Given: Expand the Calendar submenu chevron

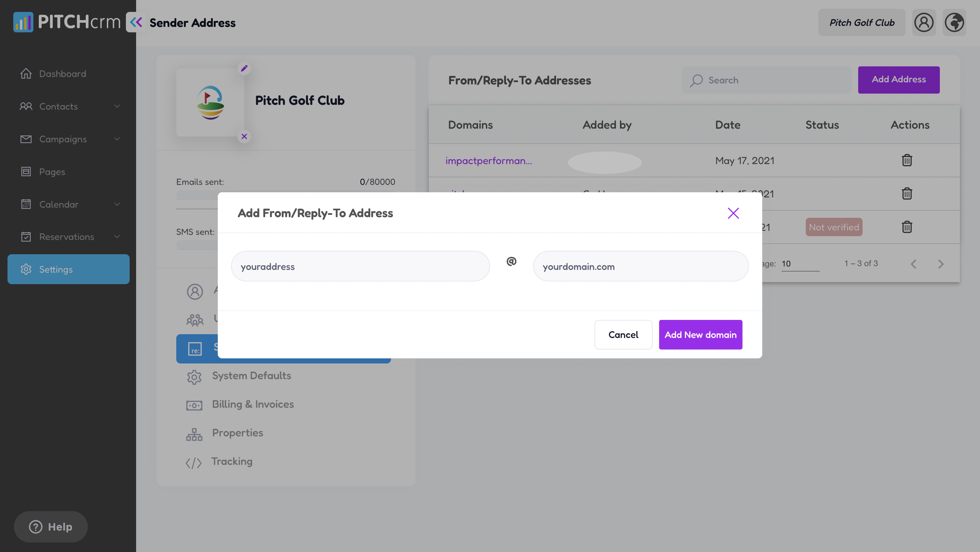Looking at the screenshot, I should pyautogui.click(x=117, y=204).
